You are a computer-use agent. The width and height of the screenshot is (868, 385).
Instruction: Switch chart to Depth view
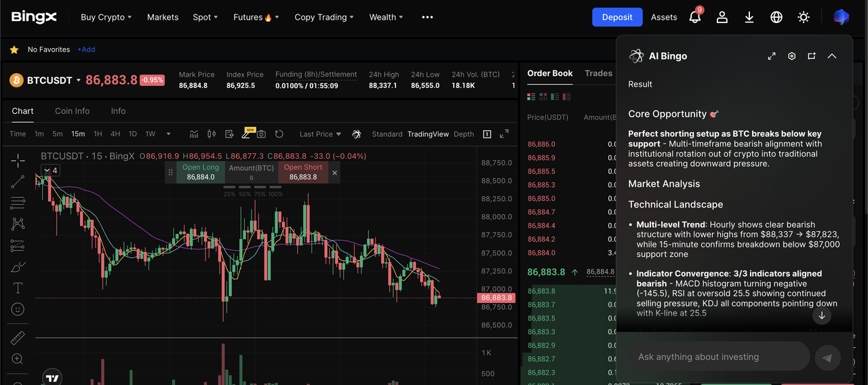(464, 134)
